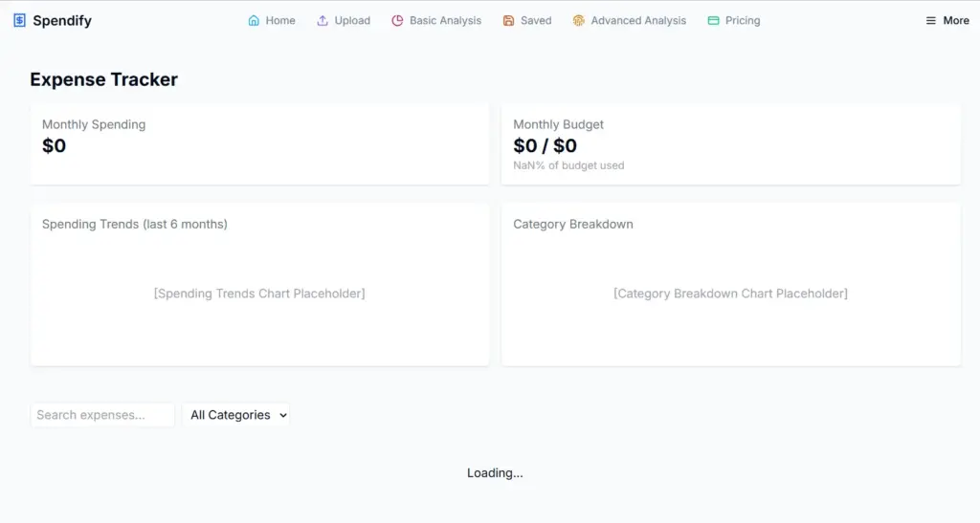Open the Advanced Analysis page
This screenshot has height=523, width=980.
point(630,21)
